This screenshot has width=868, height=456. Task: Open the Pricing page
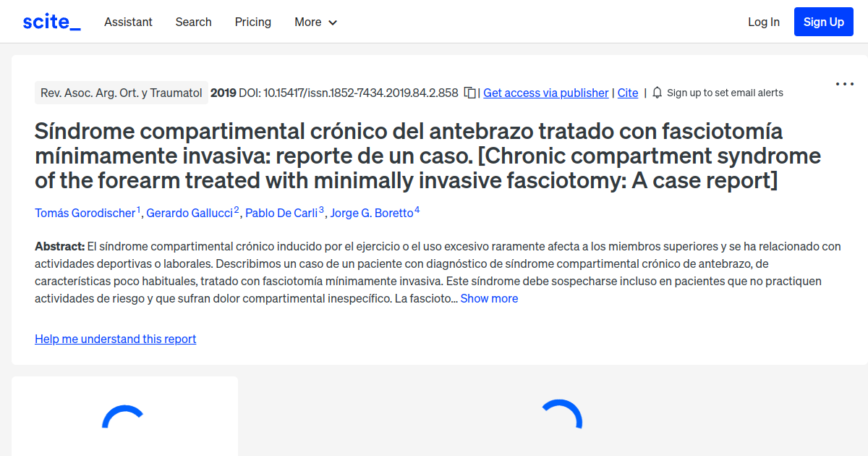[x=252, y=22]
